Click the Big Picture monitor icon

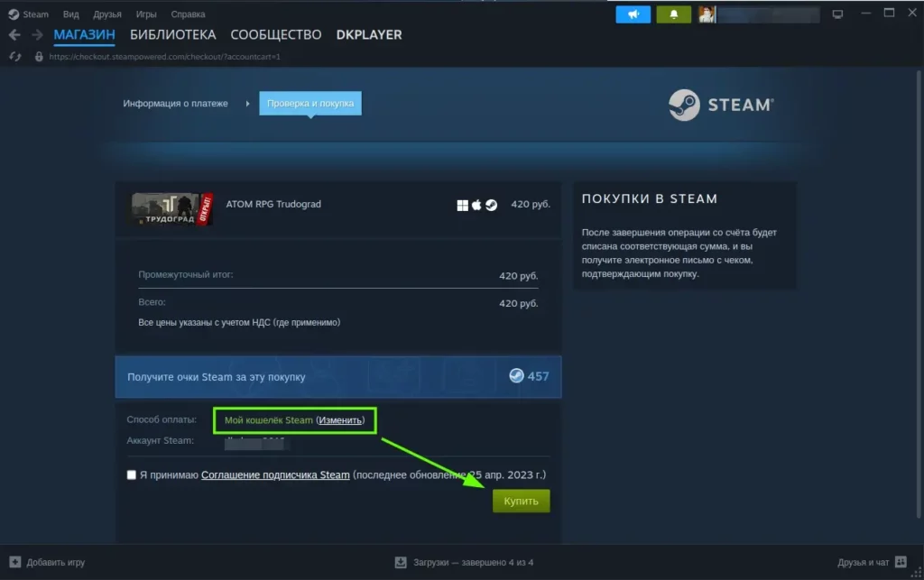(x=837, y=14)
